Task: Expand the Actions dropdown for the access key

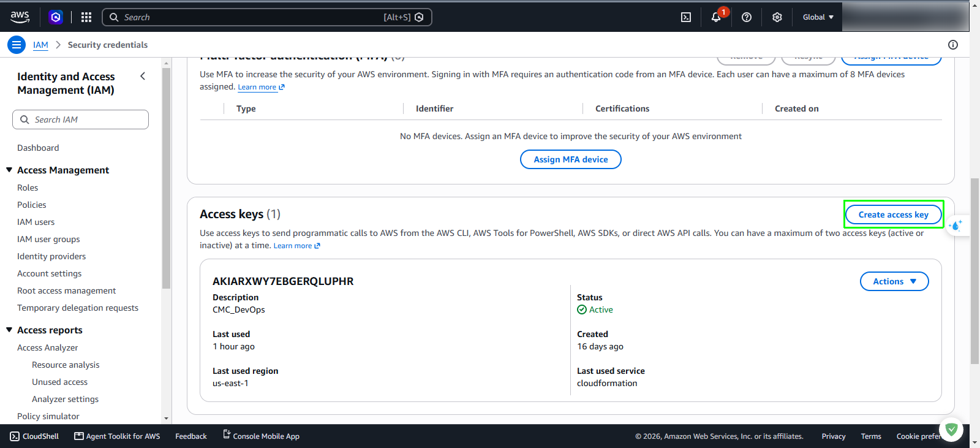Action: tap(894, 281)
